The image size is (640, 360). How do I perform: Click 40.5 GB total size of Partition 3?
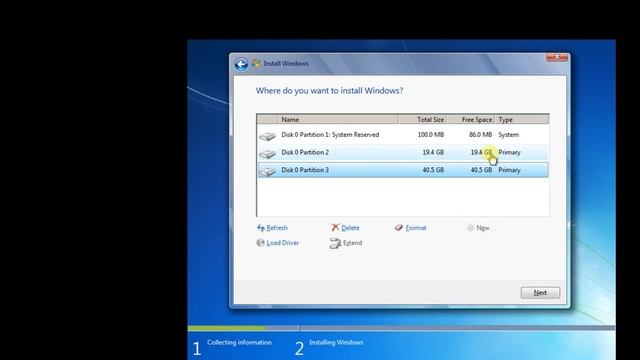433,170
